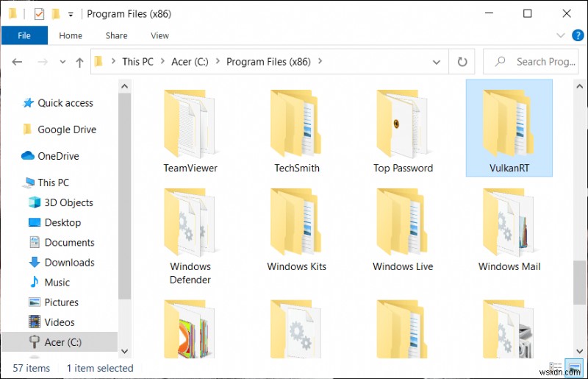
Task: Open Music in navigation pane
Action: 49,282
